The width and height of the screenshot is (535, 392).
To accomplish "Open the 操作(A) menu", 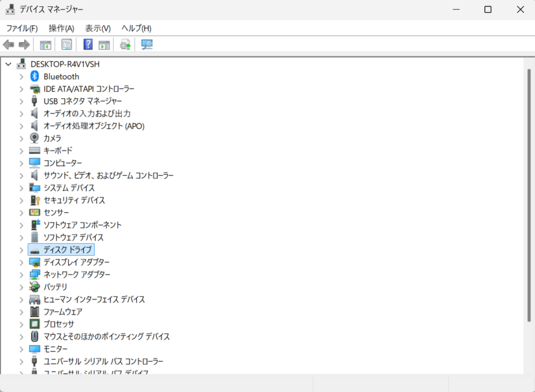I will pos(61,28).
